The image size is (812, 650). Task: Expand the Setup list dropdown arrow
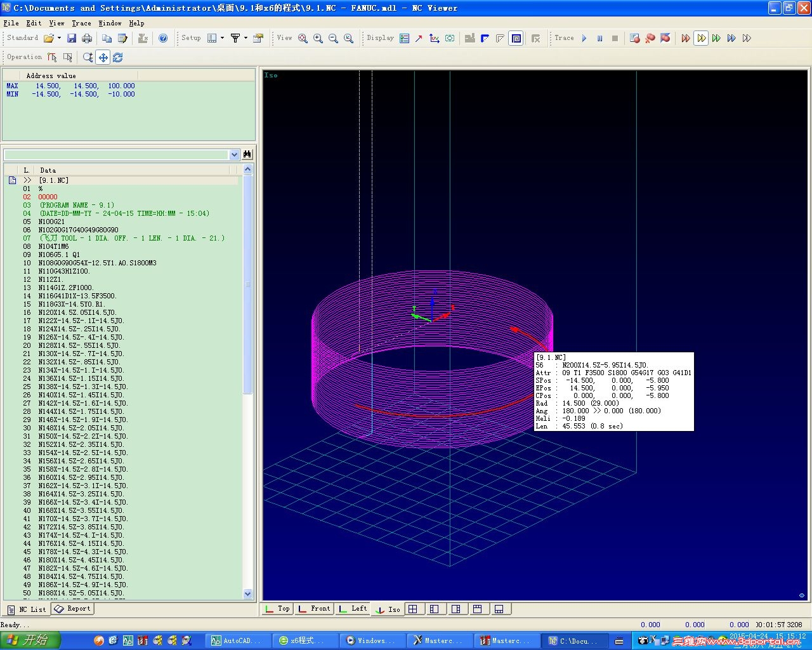[222, 38]
